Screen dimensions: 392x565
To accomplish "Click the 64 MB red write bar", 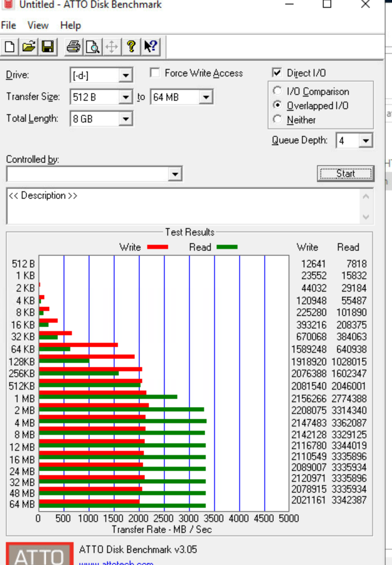I will 89,501.
